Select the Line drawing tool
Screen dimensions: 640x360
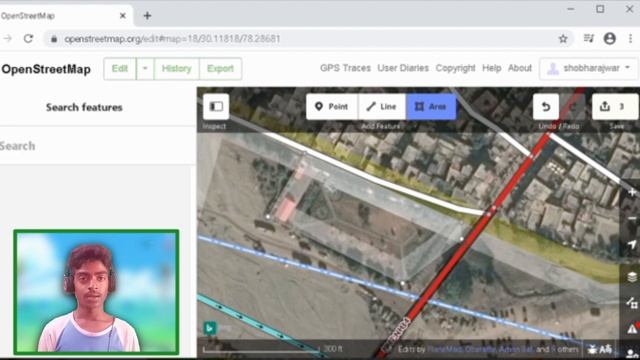[382, 107]
